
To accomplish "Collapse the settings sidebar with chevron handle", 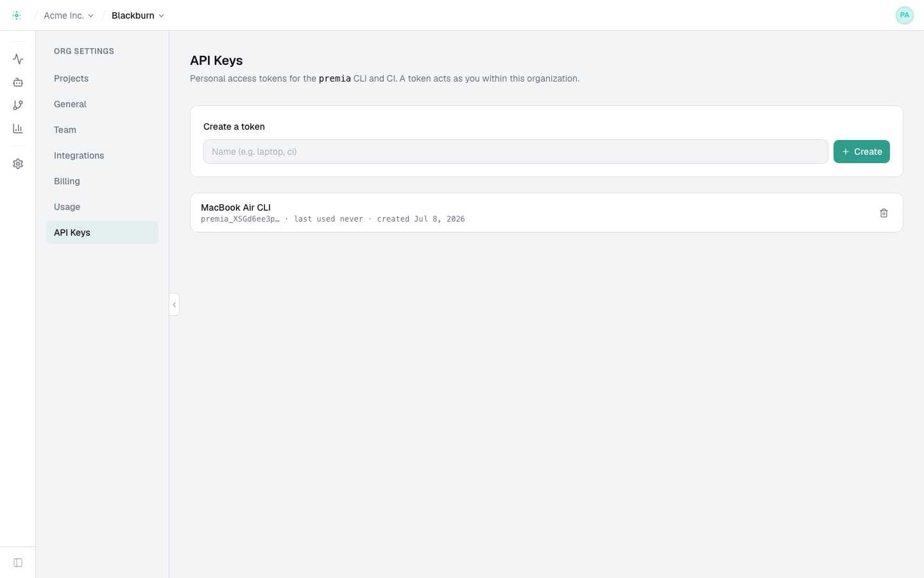I will [174, 304].
